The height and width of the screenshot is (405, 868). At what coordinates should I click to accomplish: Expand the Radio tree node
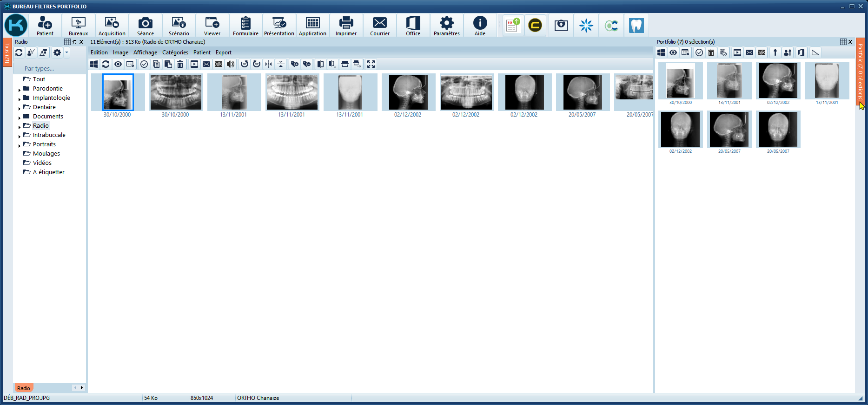point(19,127)
